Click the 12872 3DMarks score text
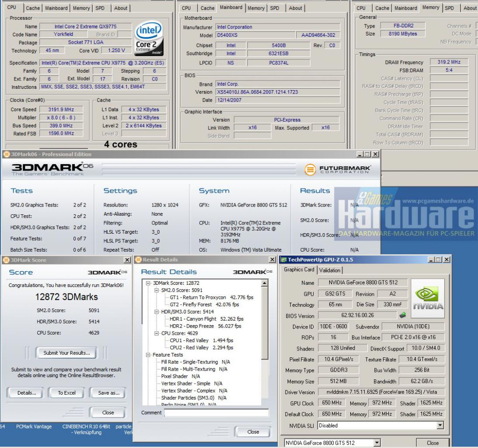 point(66,297)
